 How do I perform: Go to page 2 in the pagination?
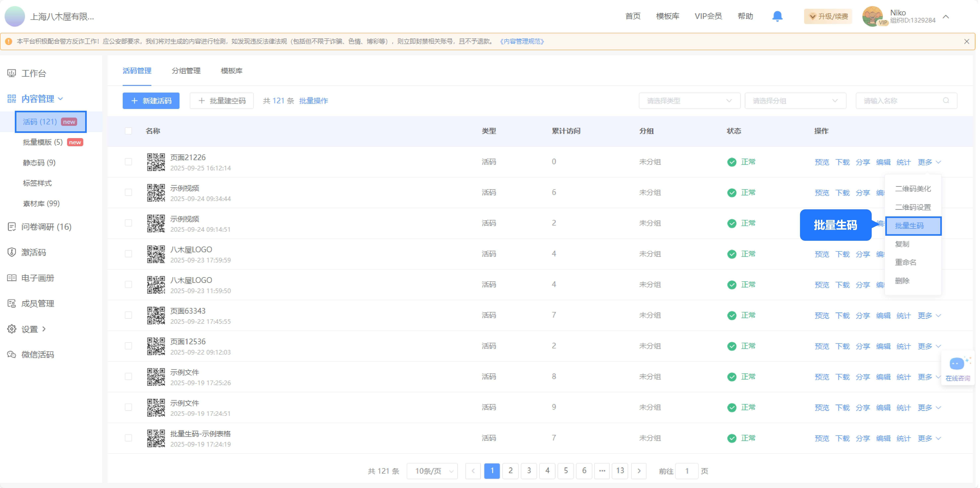point(510,471)
